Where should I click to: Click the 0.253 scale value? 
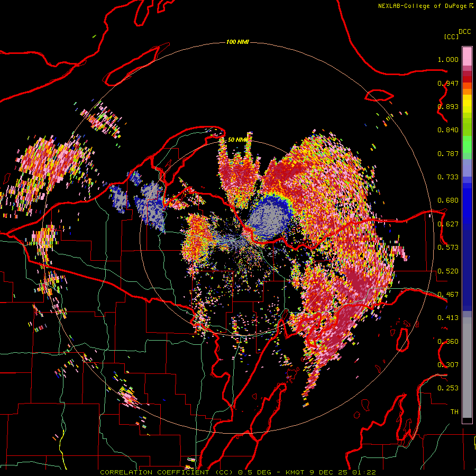tap(448, 388)
